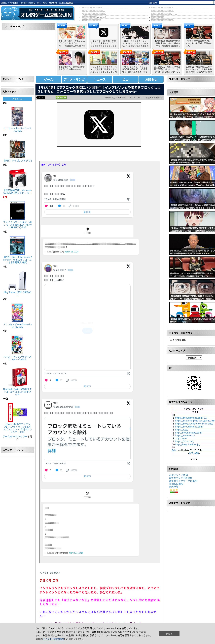The image size is (215, 644).
Task: Open the @huroutenshi March 13, 2024 date link
Action: (76, 553)
